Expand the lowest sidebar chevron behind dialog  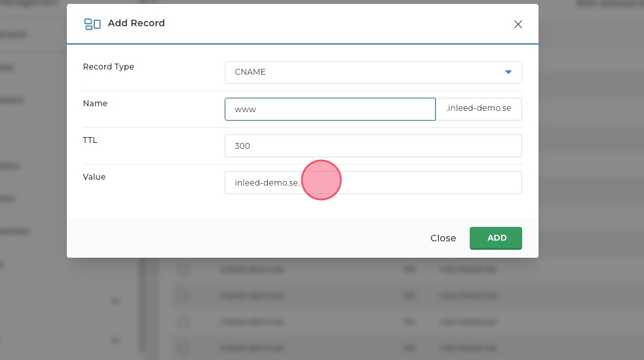pos(115,341)
